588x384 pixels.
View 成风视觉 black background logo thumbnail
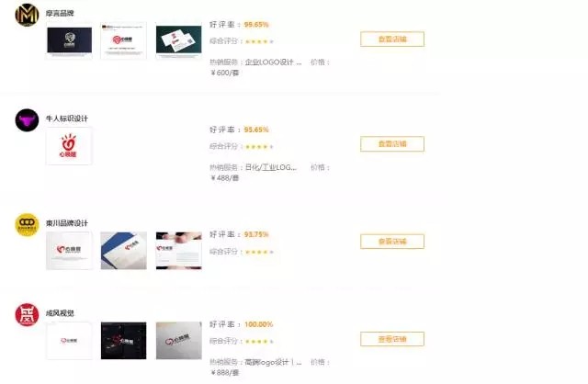click(x=123, y=341)
